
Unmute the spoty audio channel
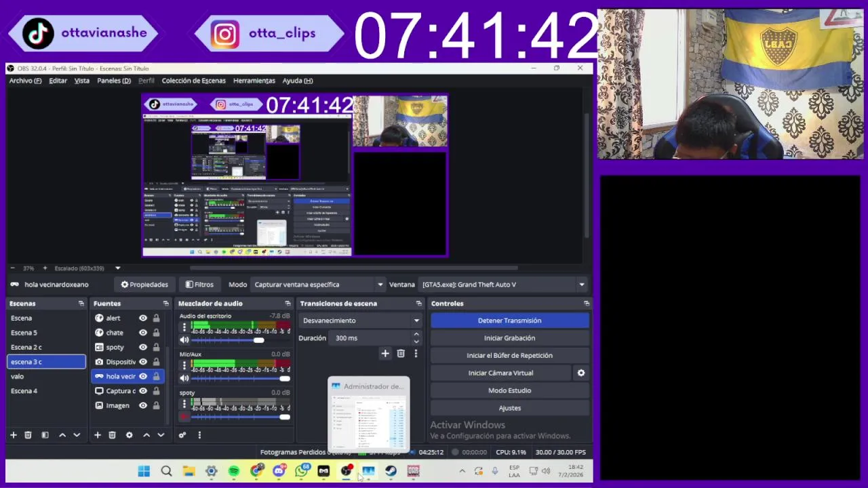click(x=184, y=417)
